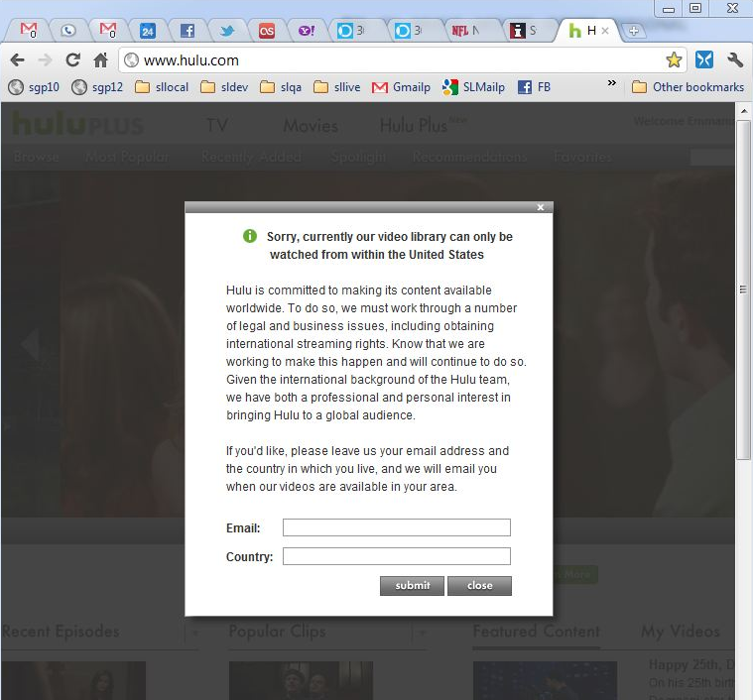The height and width of the screenshot is (700, 753).
Task: Open the sgp12 bookmark
Action: [x=97, y=87]
